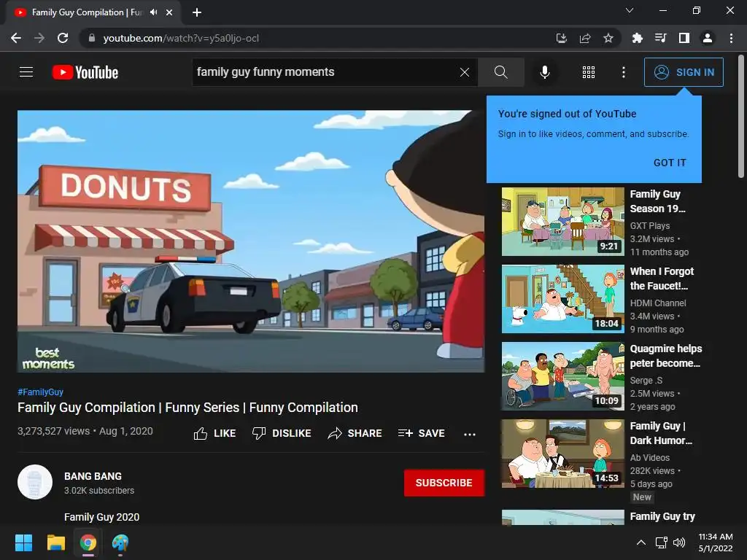Click the #FamilyGuy hashtag link

41,392
